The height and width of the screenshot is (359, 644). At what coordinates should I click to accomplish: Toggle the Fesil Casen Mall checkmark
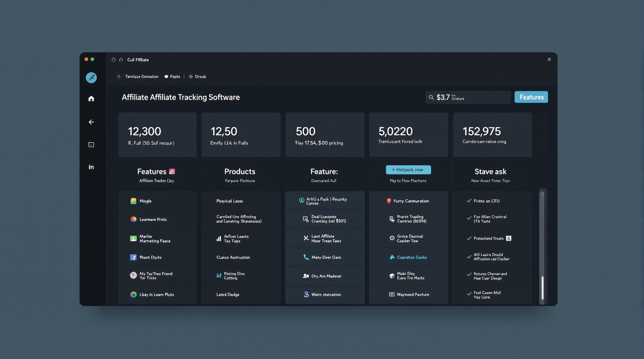(469, 294)
